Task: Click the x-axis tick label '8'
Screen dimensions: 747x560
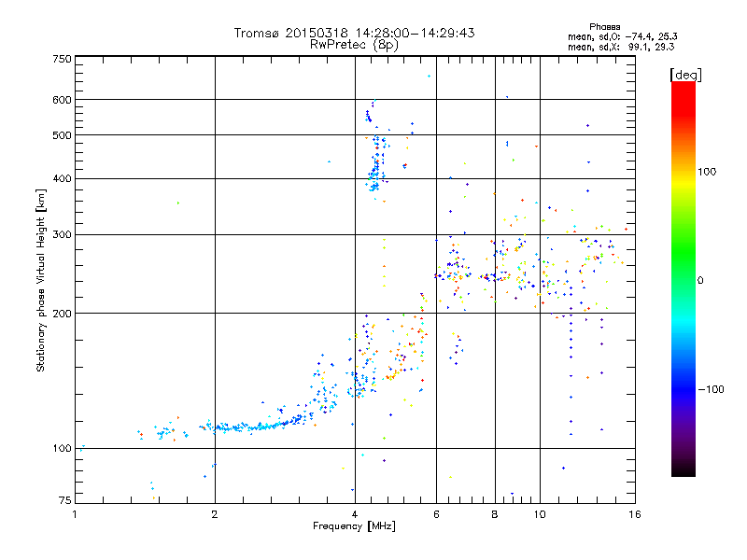Action: coord(495,514)
